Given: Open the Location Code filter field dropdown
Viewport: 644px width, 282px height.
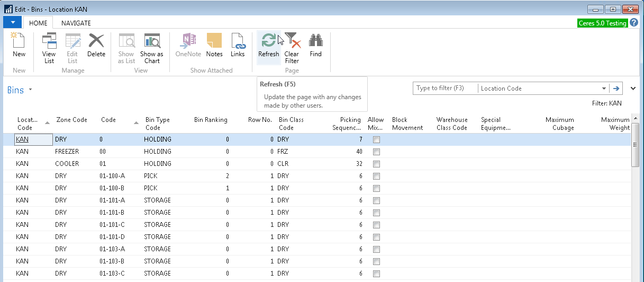Looking at the screenshot, I should [604, 89].
